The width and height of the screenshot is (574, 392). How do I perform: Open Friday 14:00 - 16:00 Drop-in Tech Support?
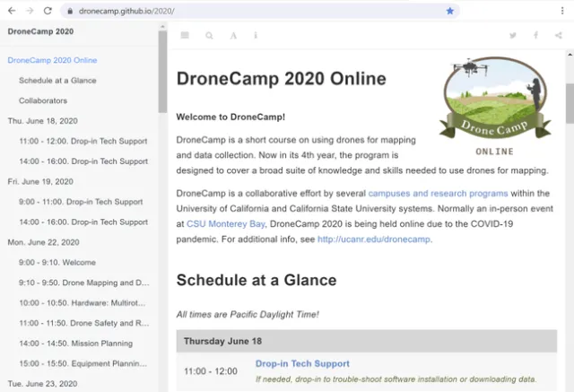[83, 222]
